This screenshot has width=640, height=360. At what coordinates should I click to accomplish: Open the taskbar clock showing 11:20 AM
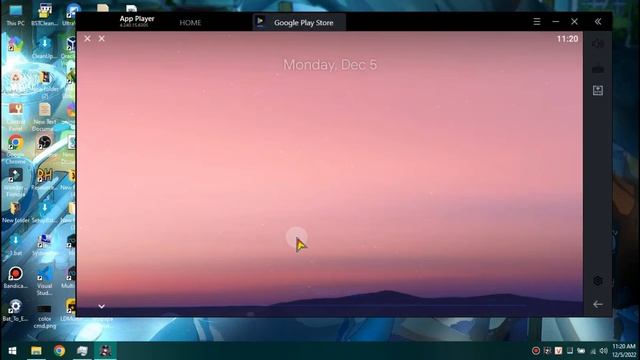(x=624, y=351)
